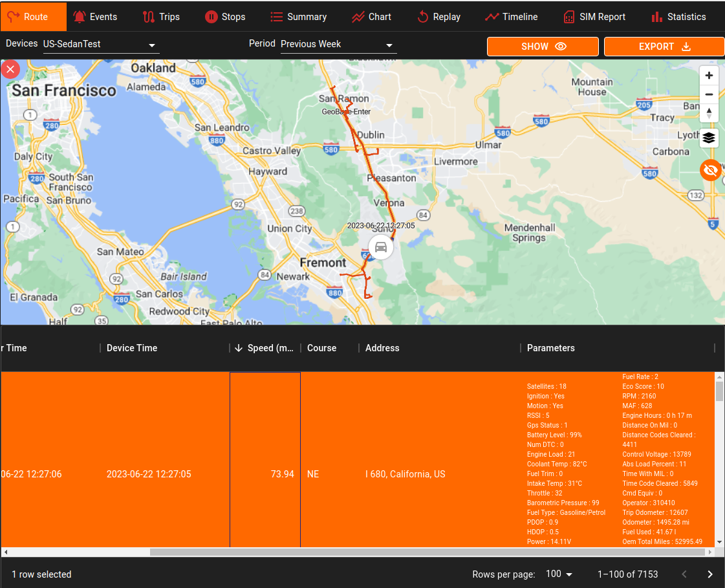Click the Speed sort arrow icon

(239, 348)
